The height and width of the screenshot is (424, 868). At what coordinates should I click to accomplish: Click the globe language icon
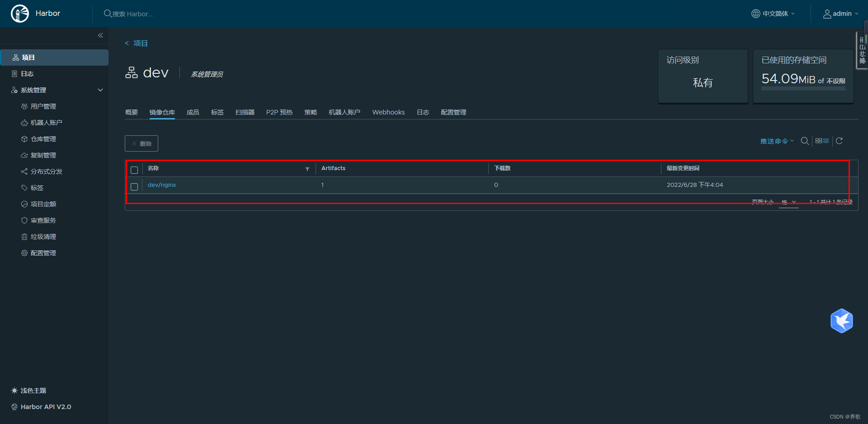755,14
